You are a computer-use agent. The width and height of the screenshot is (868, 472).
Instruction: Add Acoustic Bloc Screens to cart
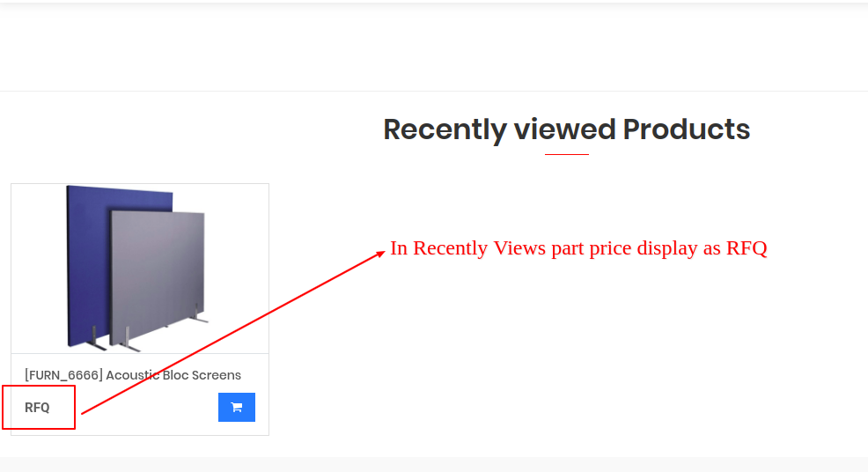point(237,407)
